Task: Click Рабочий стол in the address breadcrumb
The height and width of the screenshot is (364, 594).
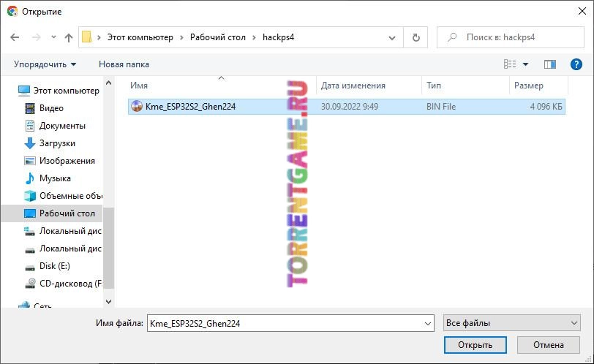Action: click(219, 37)
